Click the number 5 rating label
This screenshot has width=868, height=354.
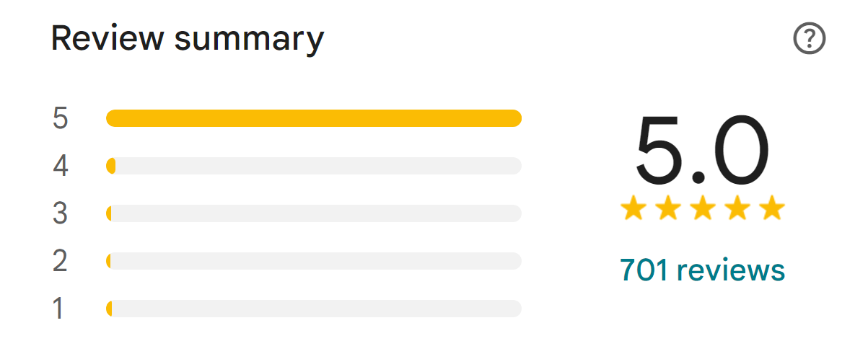(61, 118)
